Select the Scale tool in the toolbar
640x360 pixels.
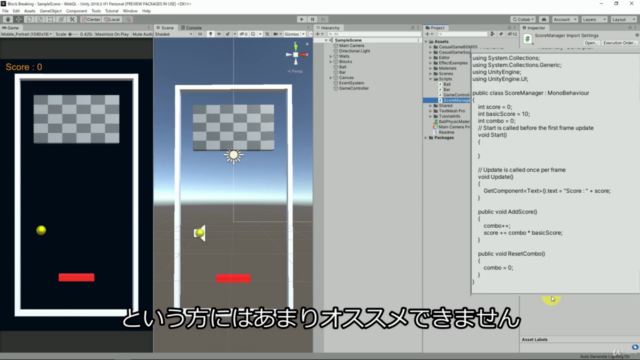coord(40,19)
